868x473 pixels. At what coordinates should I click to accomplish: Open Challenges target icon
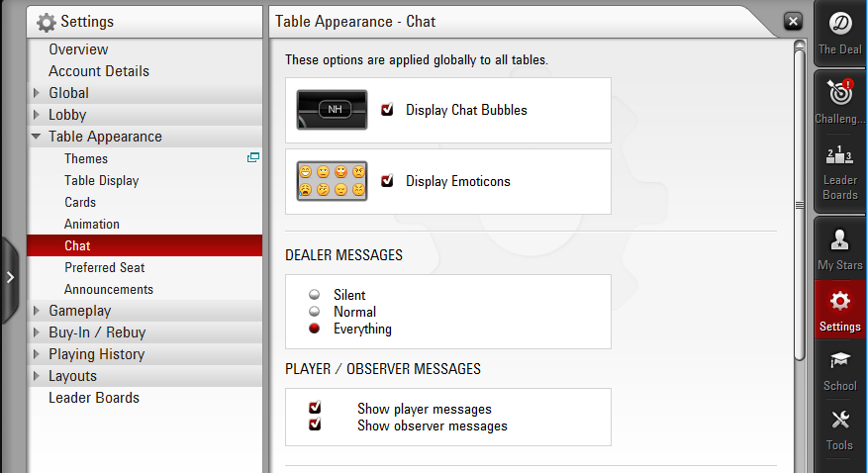[x=839, y=94]
